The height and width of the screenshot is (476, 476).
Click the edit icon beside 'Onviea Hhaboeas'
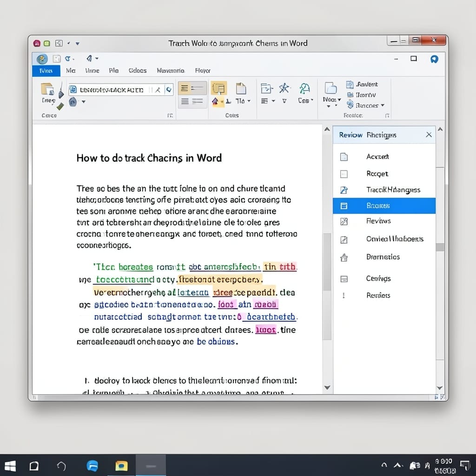(x=344, y=240)
